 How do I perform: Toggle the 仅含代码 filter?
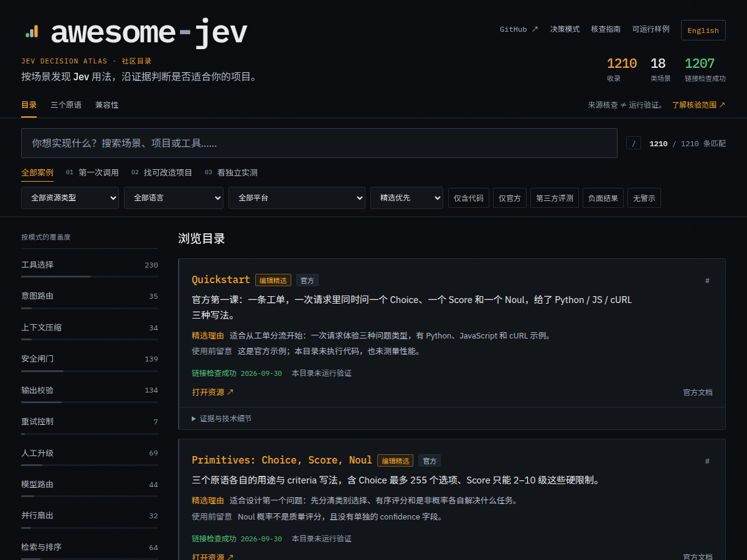[469, 198]
